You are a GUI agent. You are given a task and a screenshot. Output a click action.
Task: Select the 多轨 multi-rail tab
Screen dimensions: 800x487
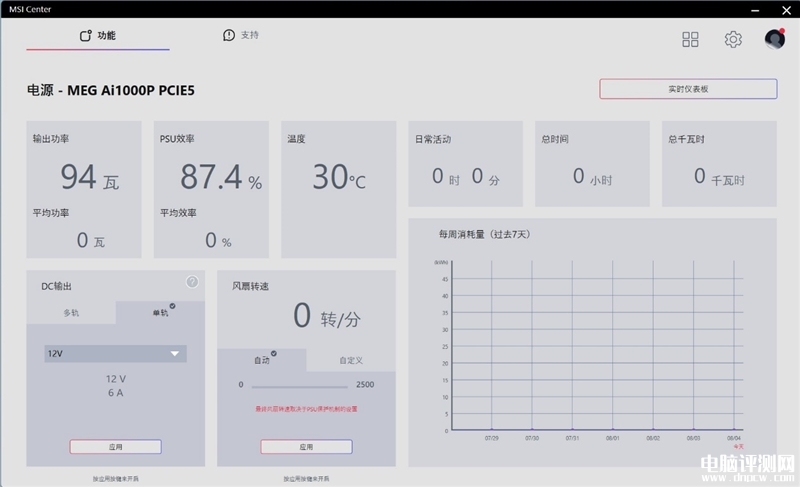(71, 313)
